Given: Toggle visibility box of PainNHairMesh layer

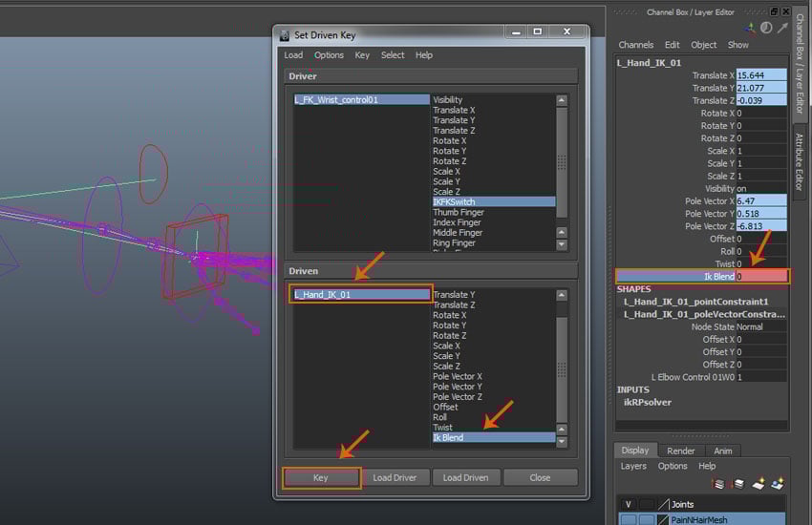Looking at the screenshot, I should pyautogui.click(x=628, y=519).
